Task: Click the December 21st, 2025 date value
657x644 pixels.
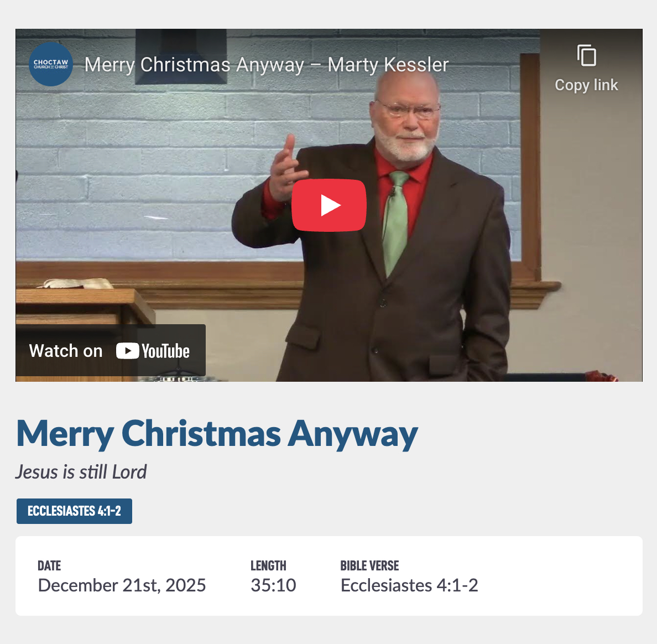Action: click(122, 585)
